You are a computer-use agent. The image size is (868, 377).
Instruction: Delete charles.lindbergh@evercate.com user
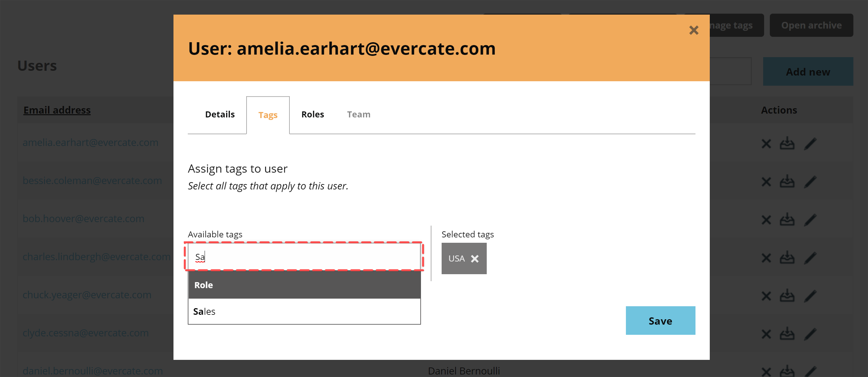766,257
